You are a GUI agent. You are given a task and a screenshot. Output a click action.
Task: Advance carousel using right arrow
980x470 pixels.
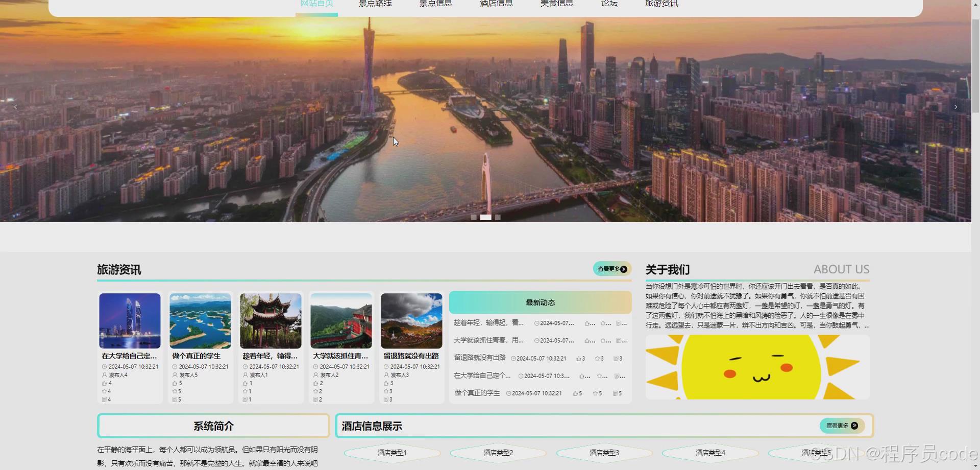pyautogui.click(x=955, y=107)
